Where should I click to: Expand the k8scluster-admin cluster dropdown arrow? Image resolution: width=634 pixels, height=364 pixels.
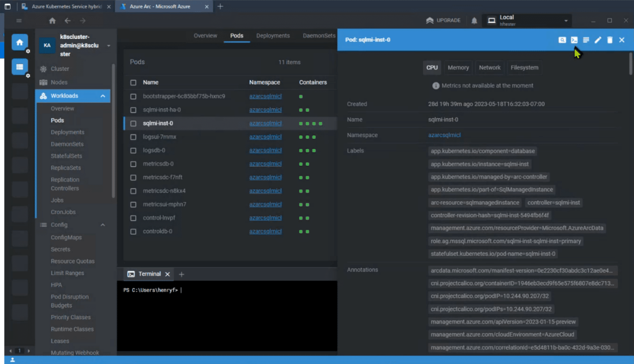point(109,46)
